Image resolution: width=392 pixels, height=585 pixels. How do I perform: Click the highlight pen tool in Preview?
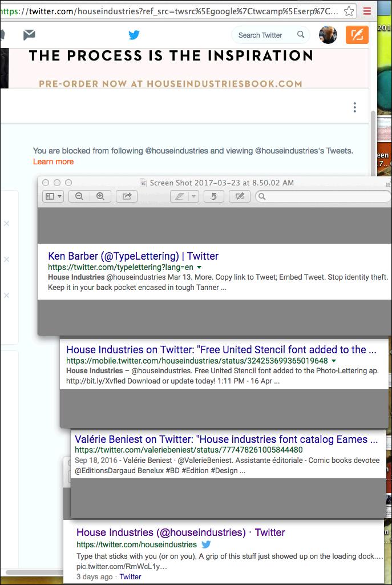tap(180, 196)
